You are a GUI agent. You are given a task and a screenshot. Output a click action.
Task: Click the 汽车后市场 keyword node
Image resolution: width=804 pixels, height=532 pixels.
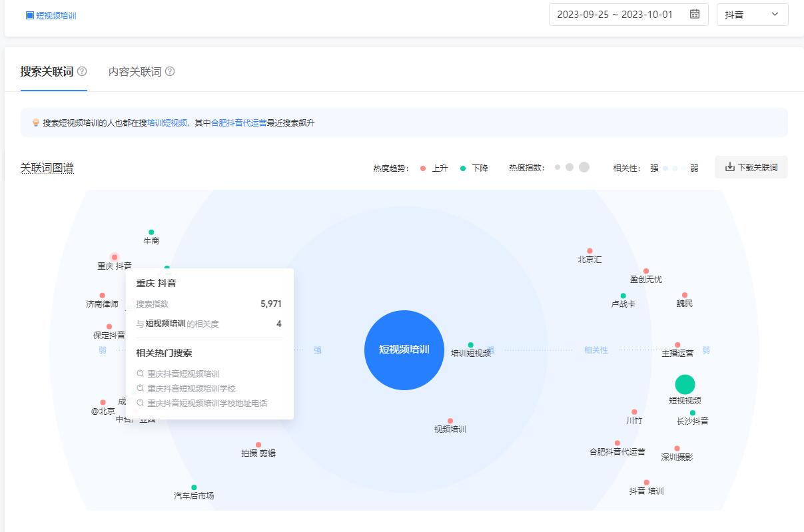pos(194,487)
